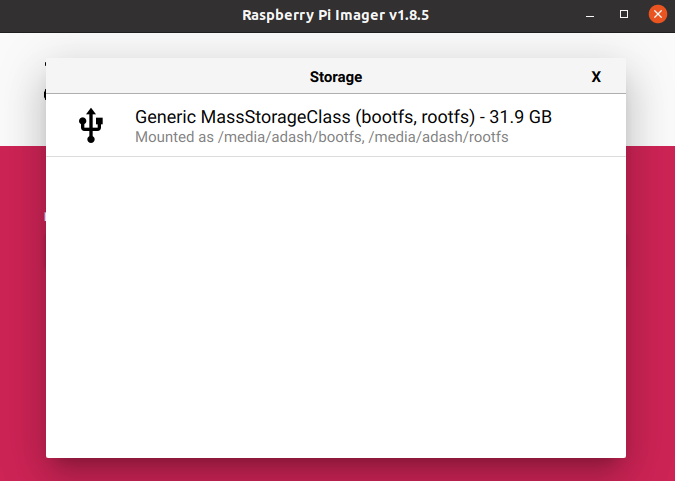Close the Storage dialog with the X

596,77
